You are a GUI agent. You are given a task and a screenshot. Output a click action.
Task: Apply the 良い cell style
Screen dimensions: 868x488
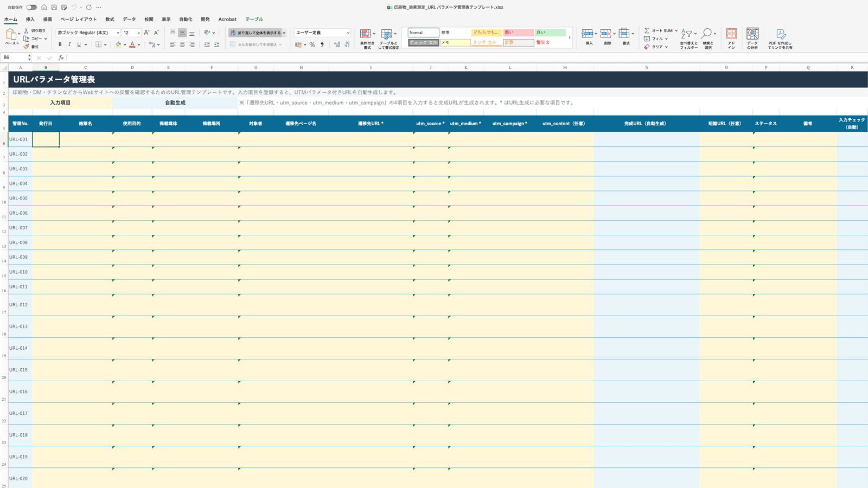click(550, 33)
